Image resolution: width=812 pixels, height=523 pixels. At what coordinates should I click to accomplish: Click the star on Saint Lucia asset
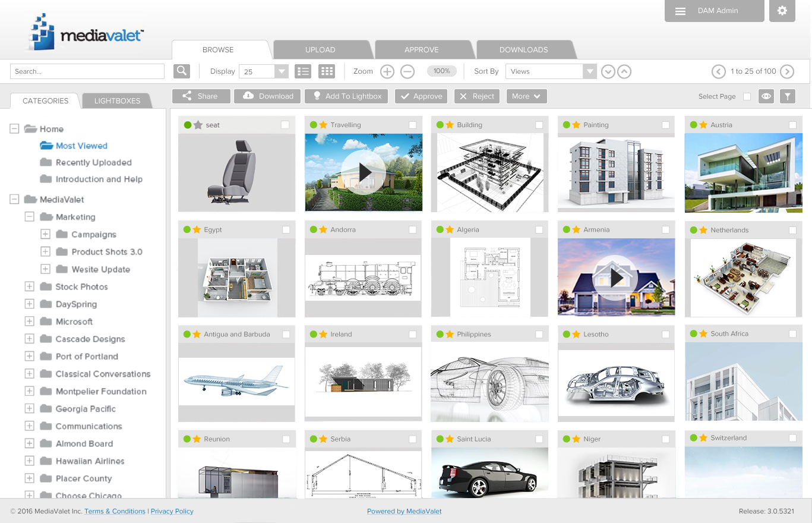(x=450, y=439)
